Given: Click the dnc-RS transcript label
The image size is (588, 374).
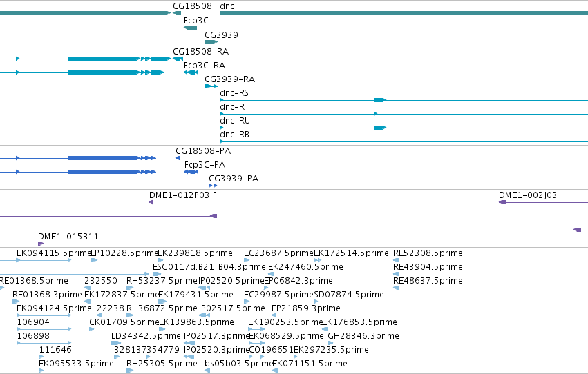Looking at the screenshot, I should [x=234, y=93].
